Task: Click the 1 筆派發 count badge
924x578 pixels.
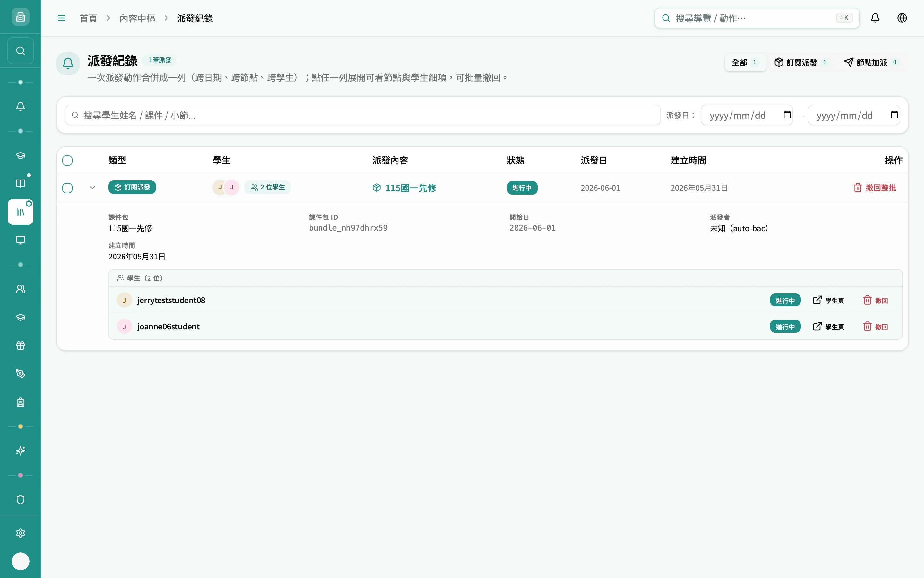Action: coord(159,60)
